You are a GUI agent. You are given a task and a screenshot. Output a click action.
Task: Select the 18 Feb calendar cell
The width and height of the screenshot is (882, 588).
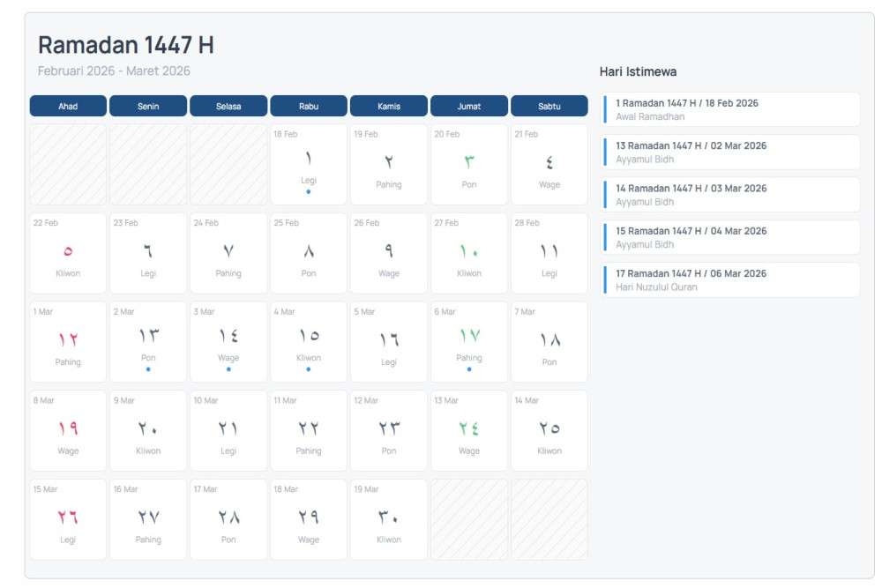coord(308,164)
